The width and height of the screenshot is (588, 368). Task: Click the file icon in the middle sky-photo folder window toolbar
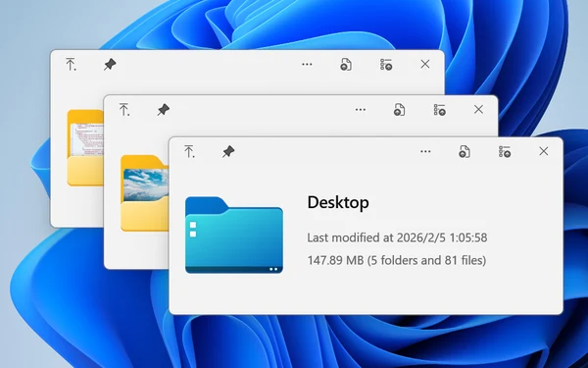400,110
